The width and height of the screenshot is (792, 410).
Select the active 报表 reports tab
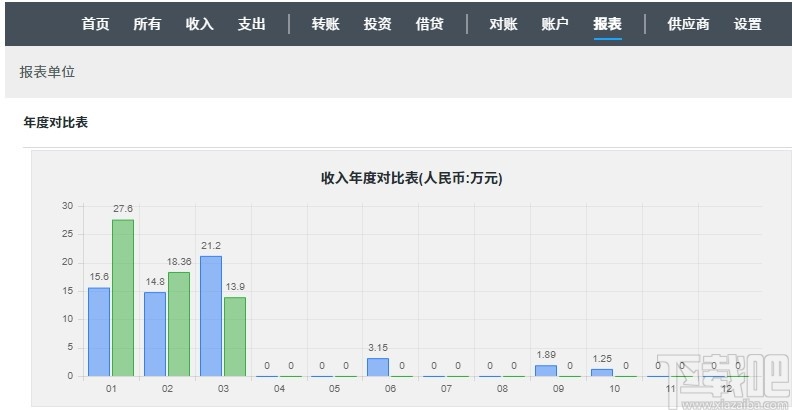(608, 24)
